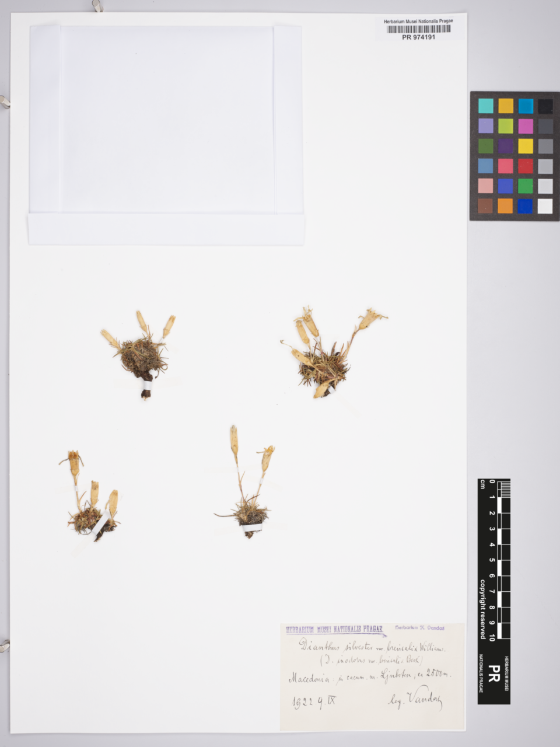Select the brown swatch in the bottom row
Screen dimensions: 560x747
point(485,206)
